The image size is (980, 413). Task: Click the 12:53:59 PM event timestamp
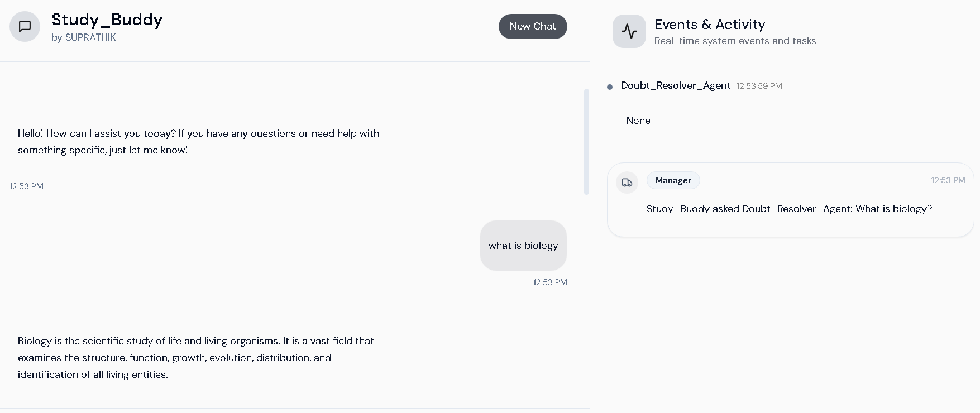[x=759, y=86]
